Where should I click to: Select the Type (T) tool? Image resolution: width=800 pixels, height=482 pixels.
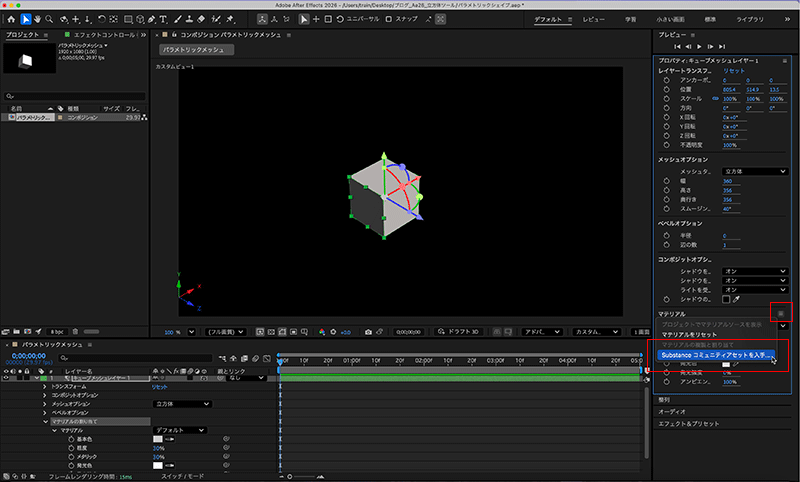tap(163, 18)
